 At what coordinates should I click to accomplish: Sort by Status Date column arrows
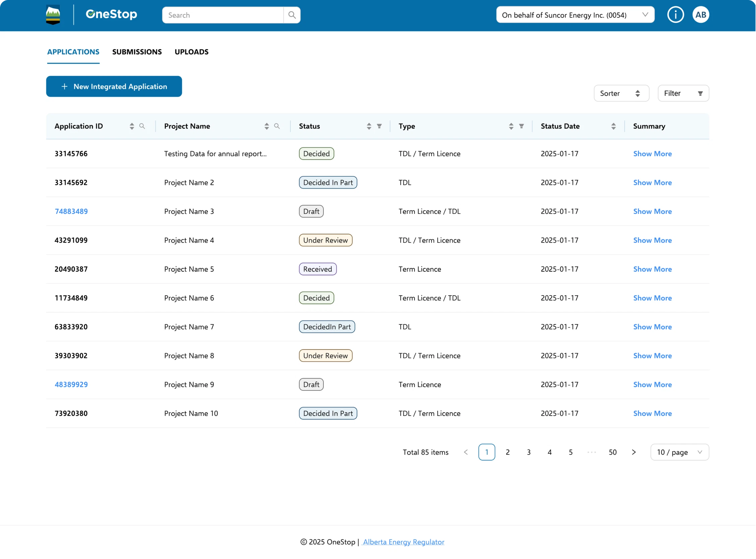tap(614, 126)
